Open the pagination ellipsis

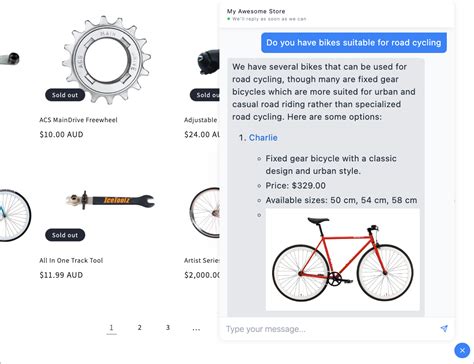point(196,329)
